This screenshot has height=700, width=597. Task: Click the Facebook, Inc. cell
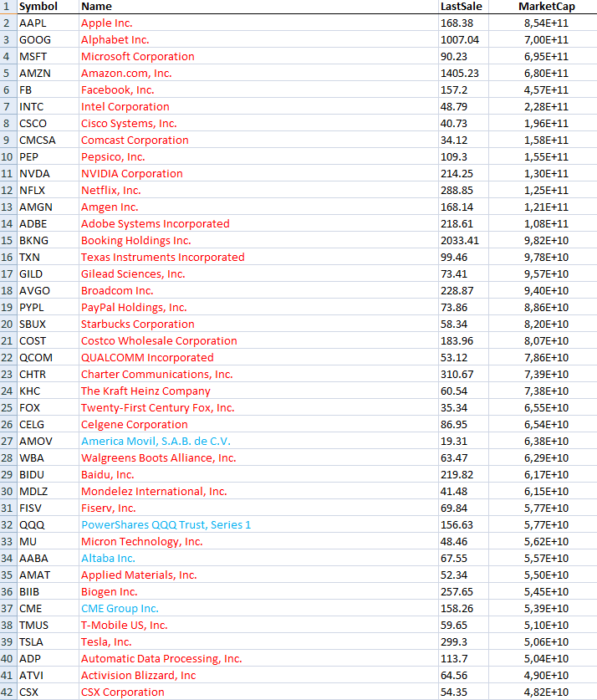click(x=259, y=89)
